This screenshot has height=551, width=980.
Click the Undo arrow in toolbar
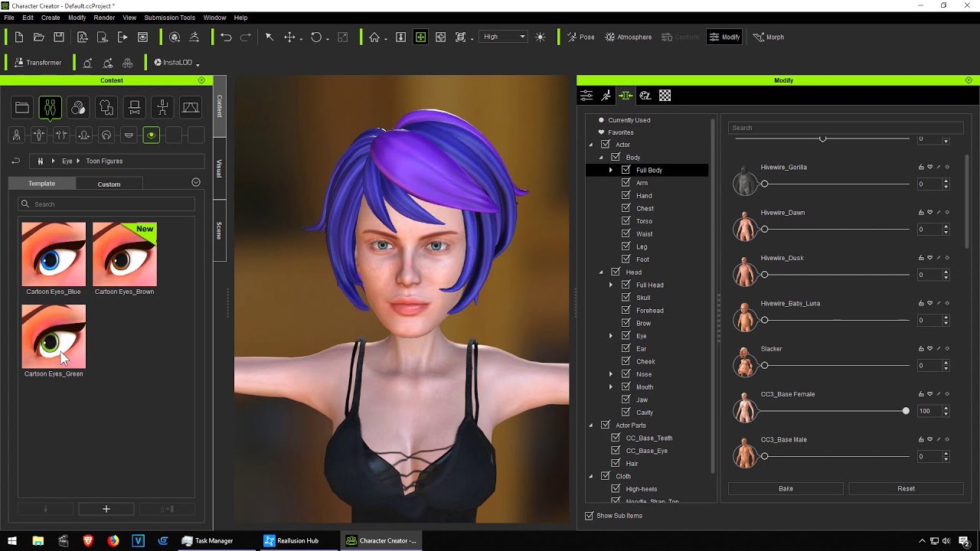pos(226,37)
